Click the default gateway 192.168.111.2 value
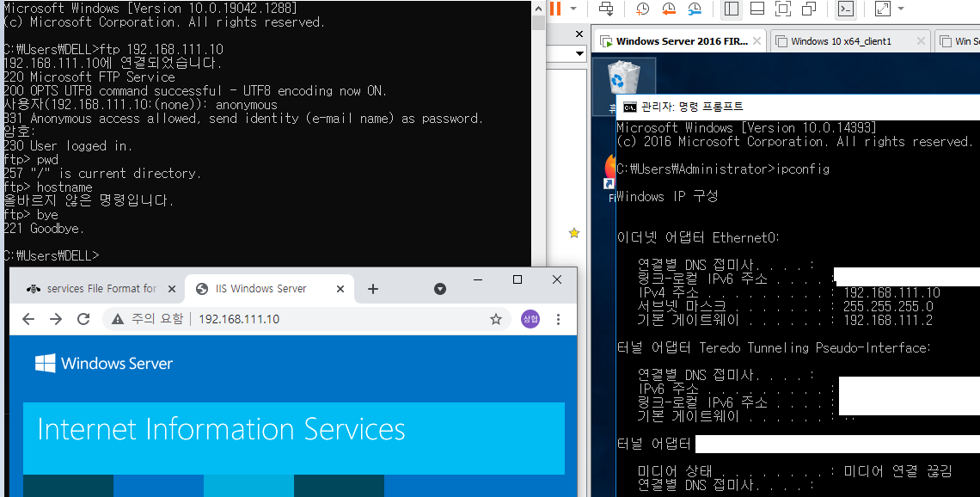 [888, 320]
